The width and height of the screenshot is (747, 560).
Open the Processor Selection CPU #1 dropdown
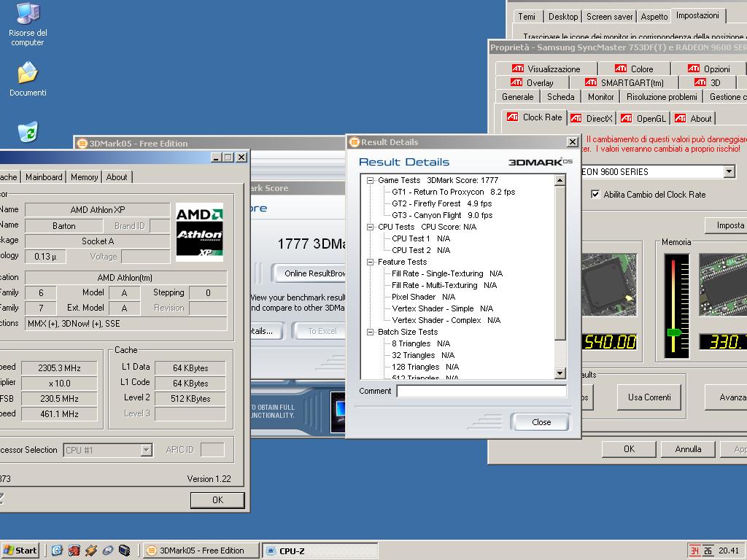(x=147, y=450)
